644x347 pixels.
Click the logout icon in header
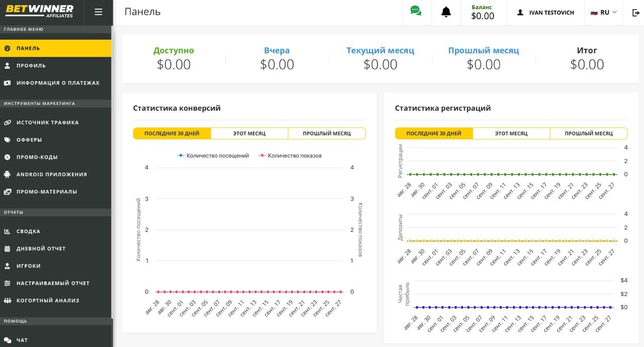pyautogui.click(x=635, y=13)
